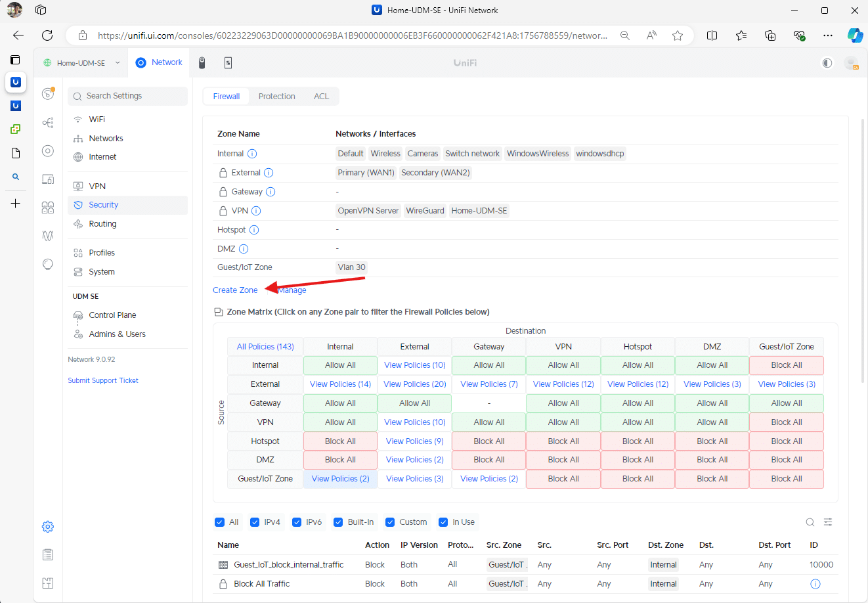Click the info icon beside Internal zone
868x603 pixels.
coord(252,154)
